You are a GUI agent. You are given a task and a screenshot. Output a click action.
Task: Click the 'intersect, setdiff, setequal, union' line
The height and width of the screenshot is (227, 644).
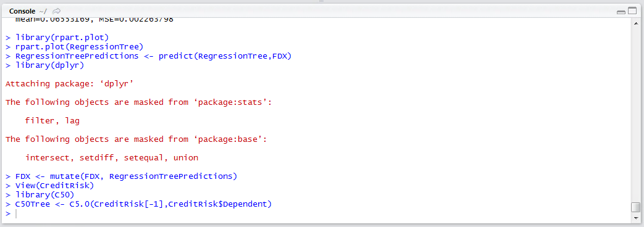click(112, 158)
